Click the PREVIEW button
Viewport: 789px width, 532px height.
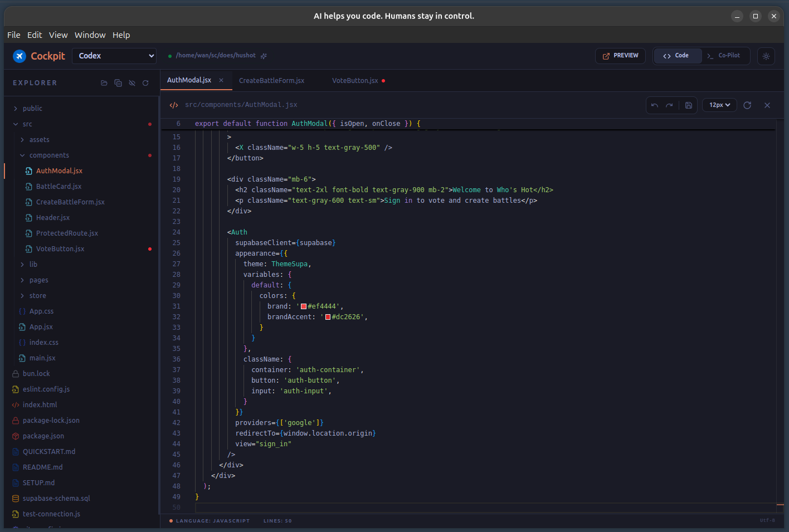620,56
